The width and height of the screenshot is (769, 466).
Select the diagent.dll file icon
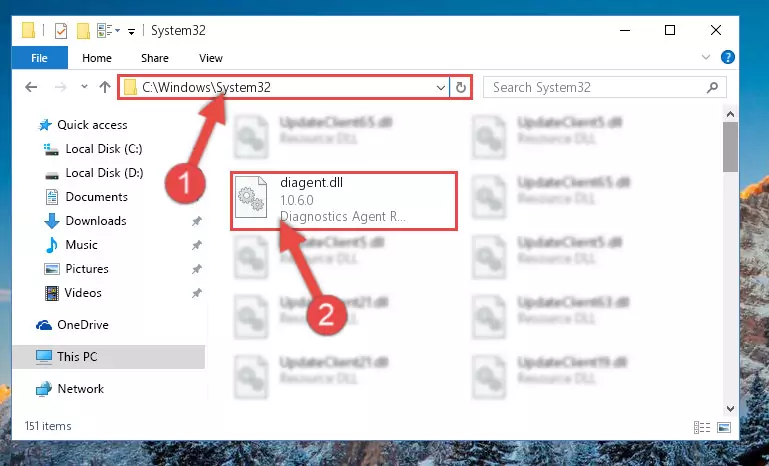pyautogui.click(x=251, y=198)
